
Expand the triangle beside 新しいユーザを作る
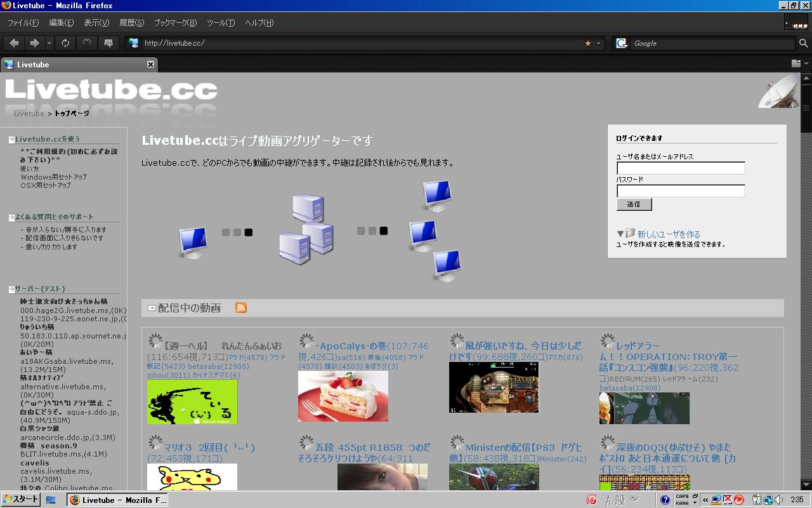pyautogui.click(x=620, y=234)
